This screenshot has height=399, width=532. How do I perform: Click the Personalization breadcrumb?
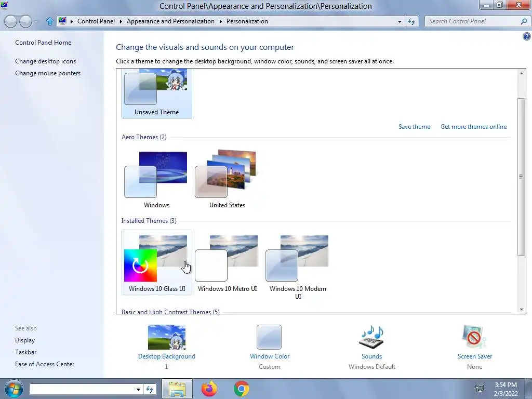[247, 21]
